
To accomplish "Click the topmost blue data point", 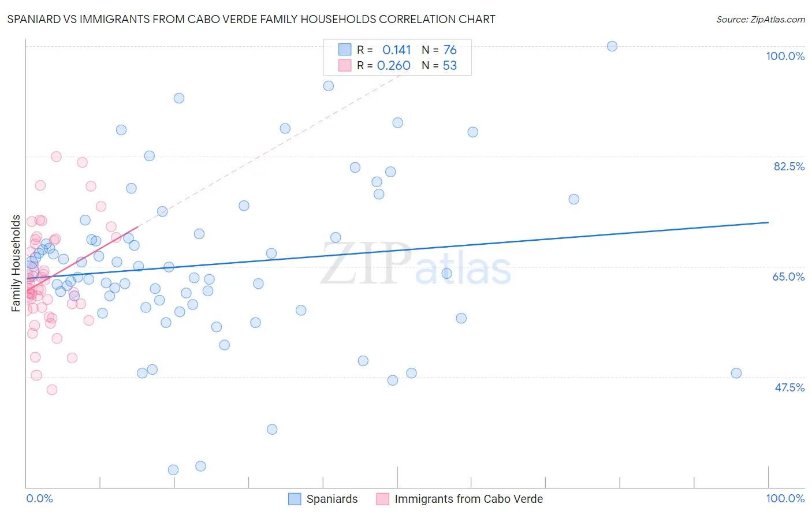I will coord(612,46).
